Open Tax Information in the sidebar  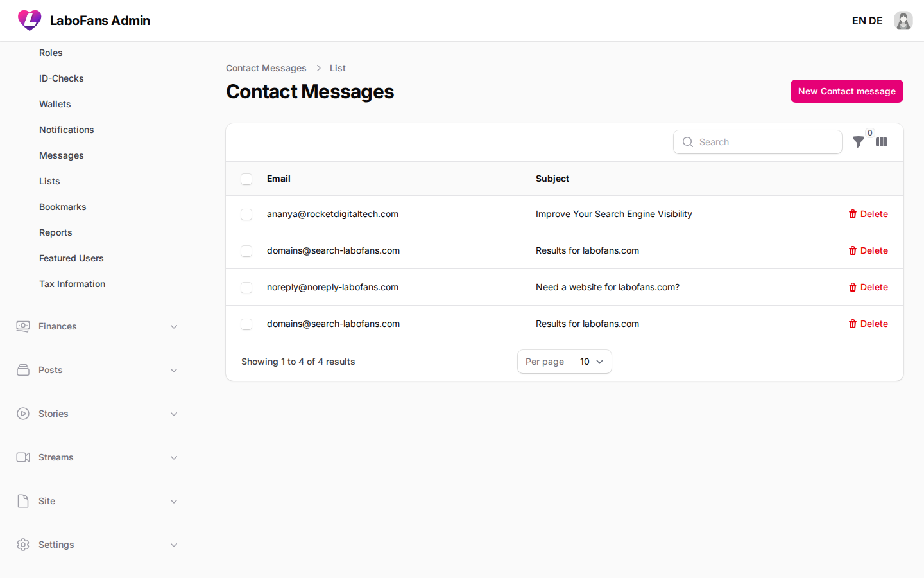(x=73, y=284)
